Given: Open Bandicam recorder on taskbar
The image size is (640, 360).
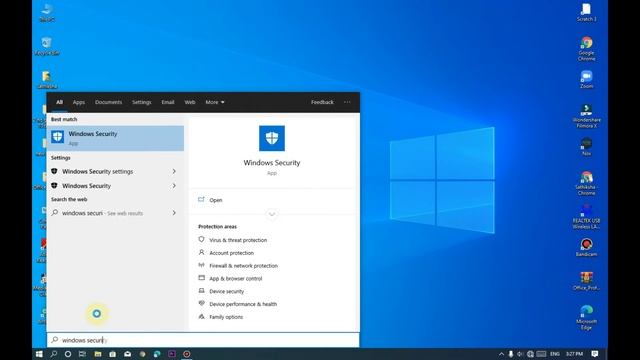Looking at the screenshot, I should [187, 354].
